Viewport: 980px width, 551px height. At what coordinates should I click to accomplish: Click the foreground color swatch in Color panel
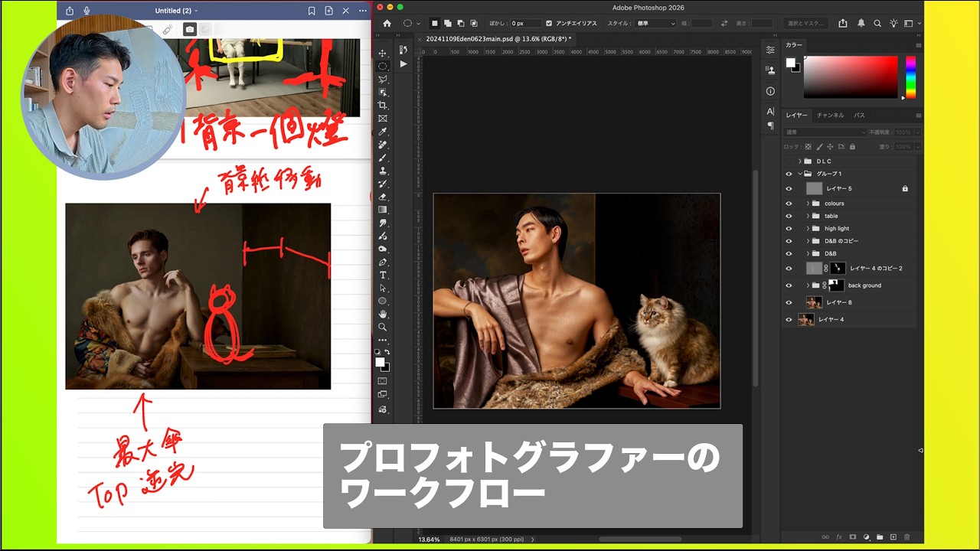pos(790,63)
